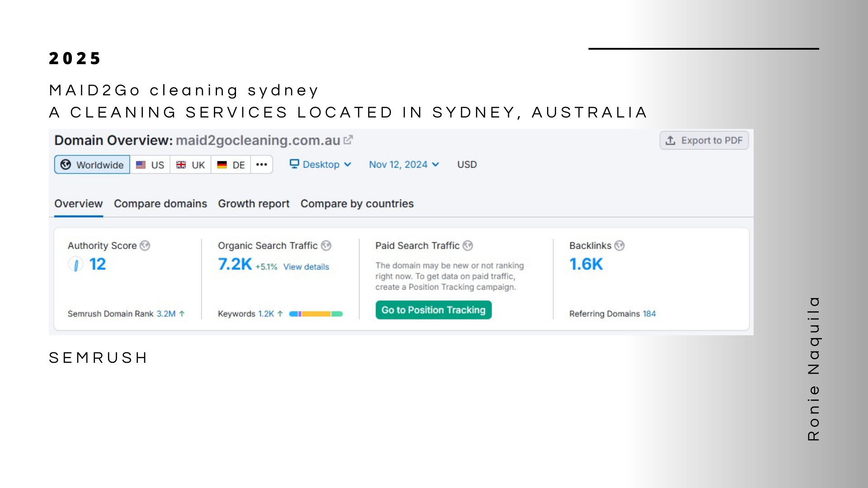Screen dimensions: 868x488
Task: Click the globe icon beside Paid Search Traffic
Action: 468,245
